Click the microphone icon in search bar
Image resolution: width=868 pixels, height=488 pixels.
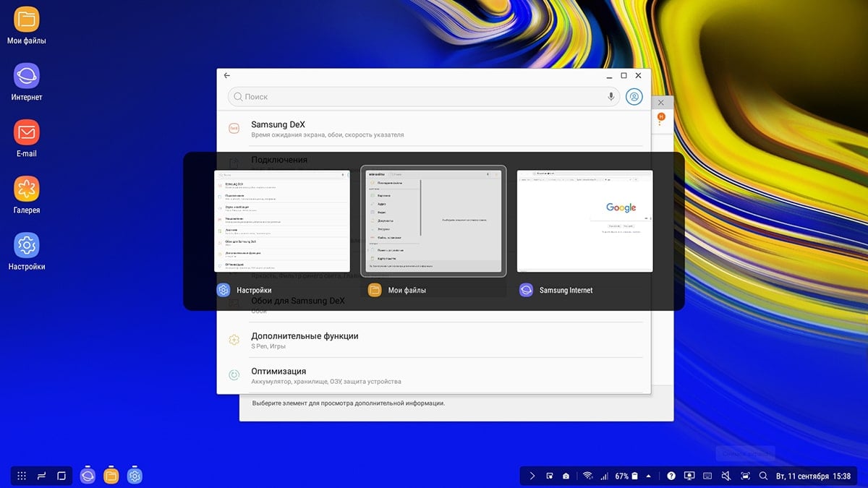pyautogui.click(x=611, y=96)
